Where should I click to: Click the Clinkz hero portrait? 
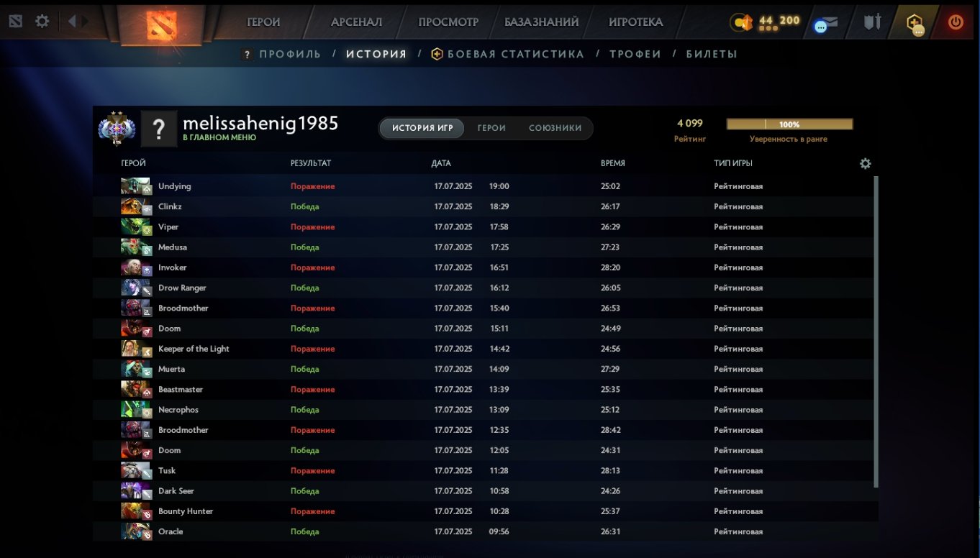pyautogui.click(x=136, y=206)
